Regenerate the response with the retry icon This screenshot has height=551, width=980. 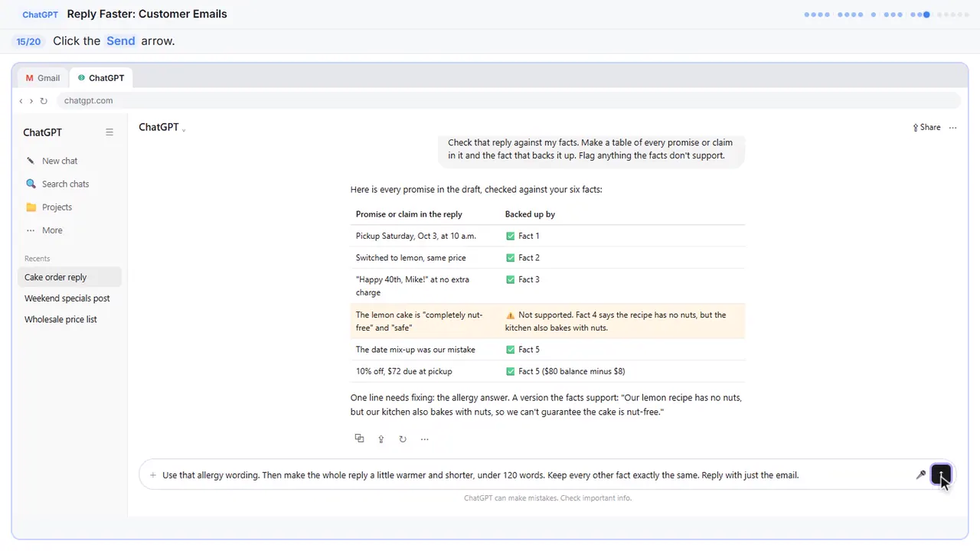[x=403, y=439]
